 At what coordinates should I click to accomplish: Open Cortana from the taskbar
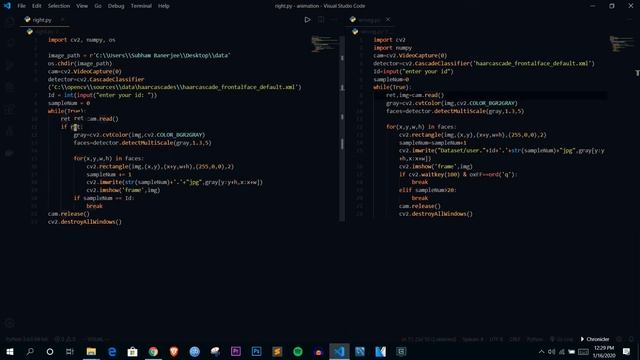click(x=50, y=351)
